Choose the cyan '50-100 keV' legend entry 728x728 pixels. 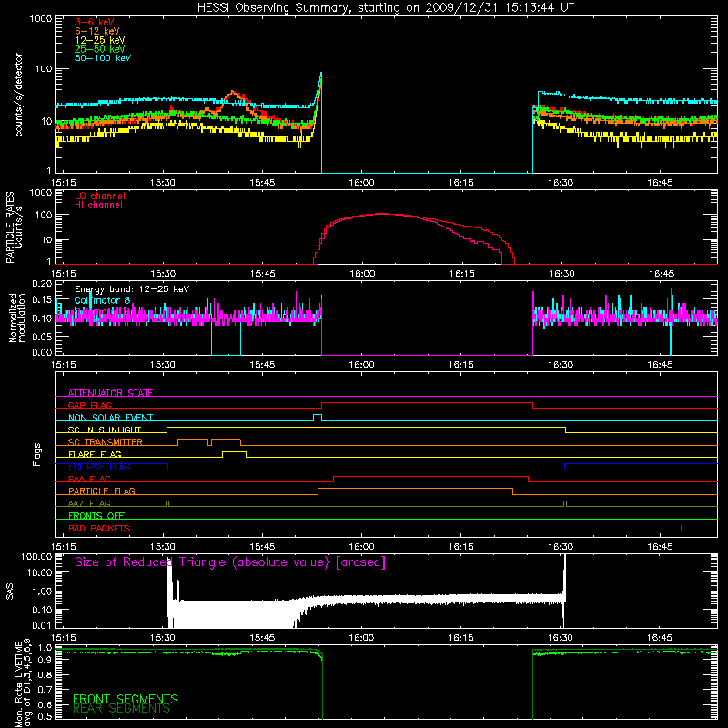tap(103, 58)
